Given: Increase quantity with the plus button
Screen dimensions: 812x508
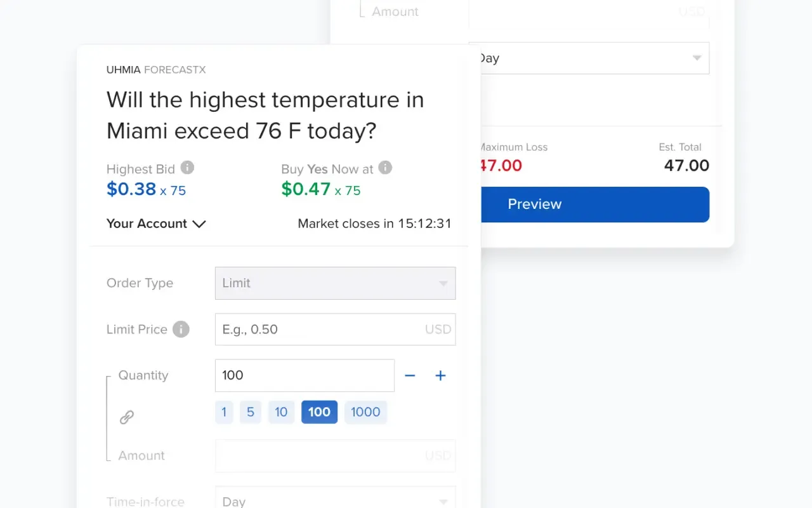Looking at the screenshot, I should pos(440,376).
